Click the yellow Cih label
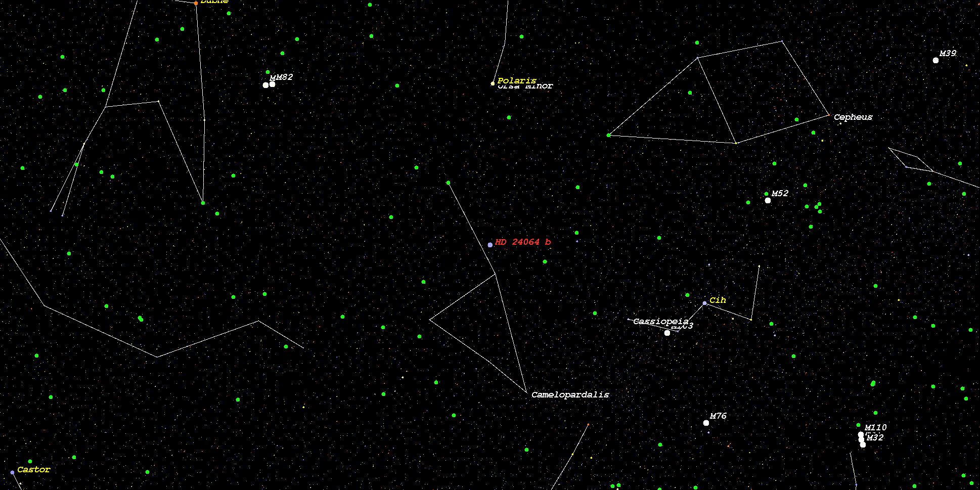 [x=718, y=300]
